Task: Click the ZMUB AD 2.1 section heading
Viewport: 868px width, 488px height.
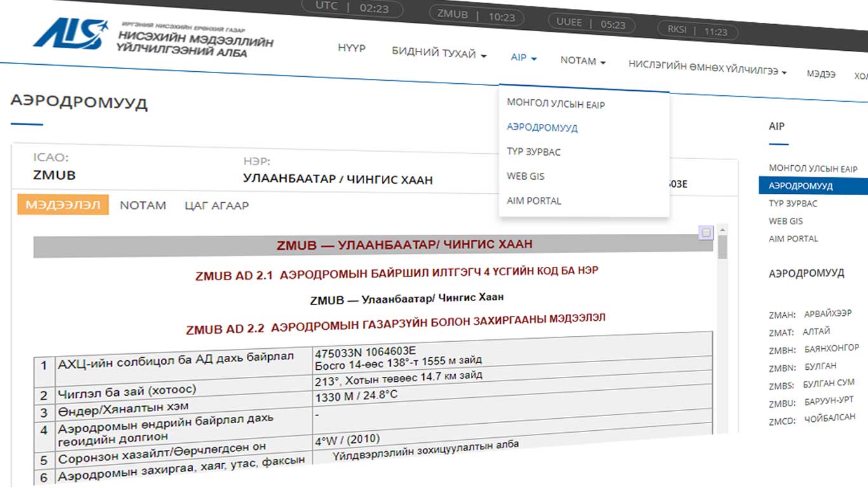Action: pos(397,274)
